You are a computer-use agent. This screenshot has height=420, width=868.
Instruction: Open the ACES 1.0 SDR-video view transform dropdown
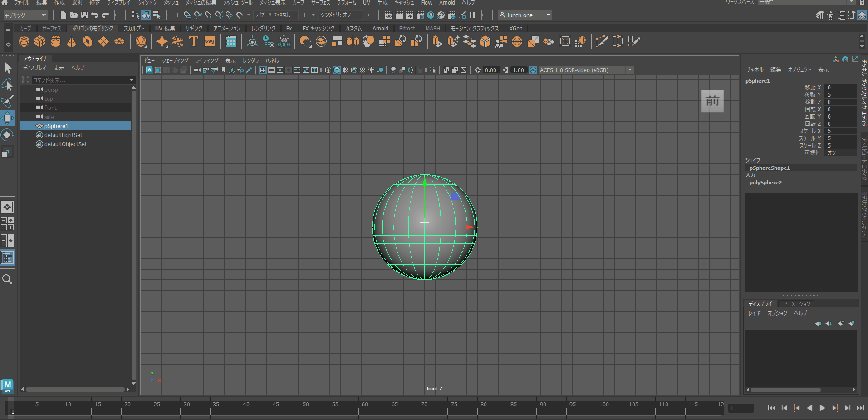[630, 70]
